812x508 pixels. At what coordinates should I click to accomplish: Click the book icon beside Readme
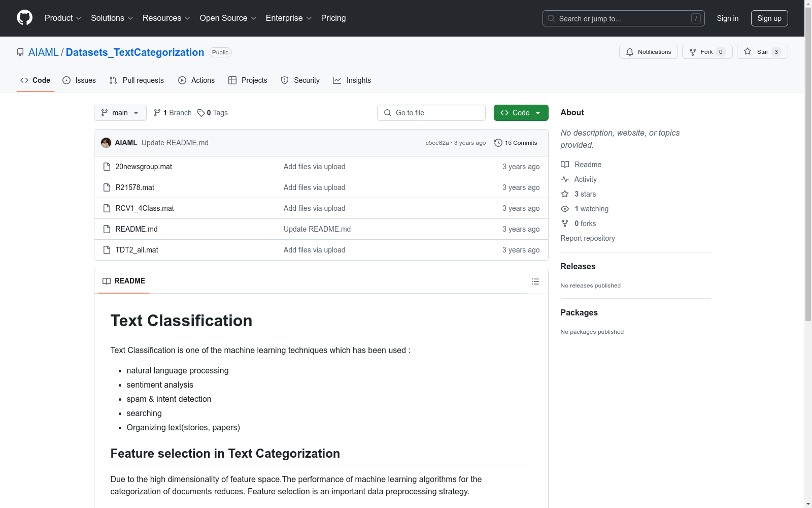click(x=565, y=165)
